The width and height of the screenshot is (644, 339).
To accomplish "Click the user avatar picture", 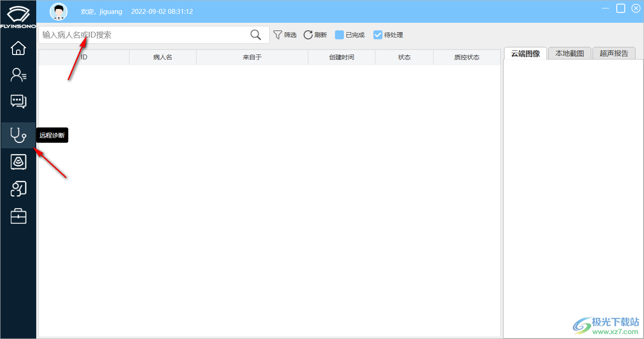I will (x=59, y=12).
